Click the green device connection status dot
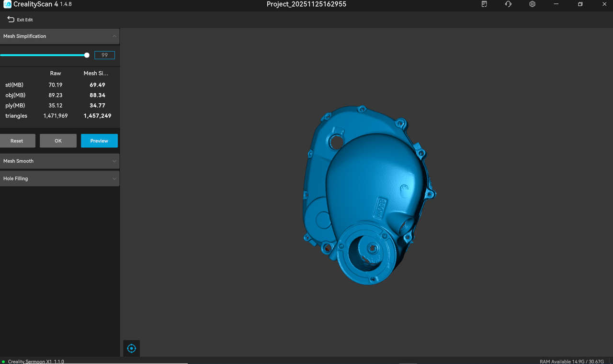 coord(4,362)
